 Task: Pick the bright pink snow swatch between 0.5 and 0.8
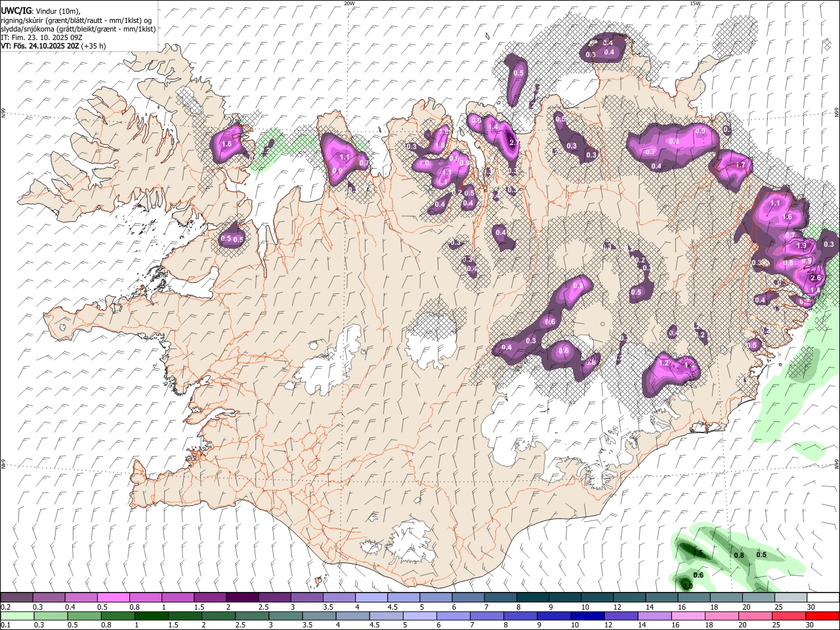click(x=113, y=597)
